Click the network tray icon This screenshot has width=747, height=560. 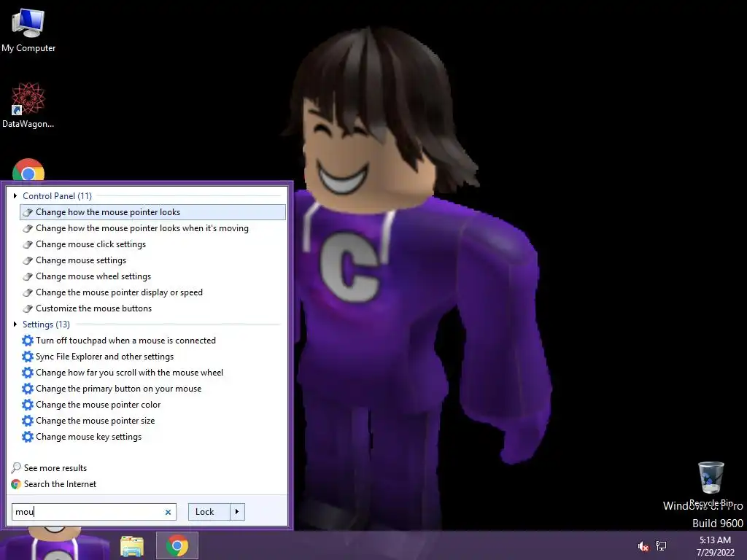tap(661, 545)
